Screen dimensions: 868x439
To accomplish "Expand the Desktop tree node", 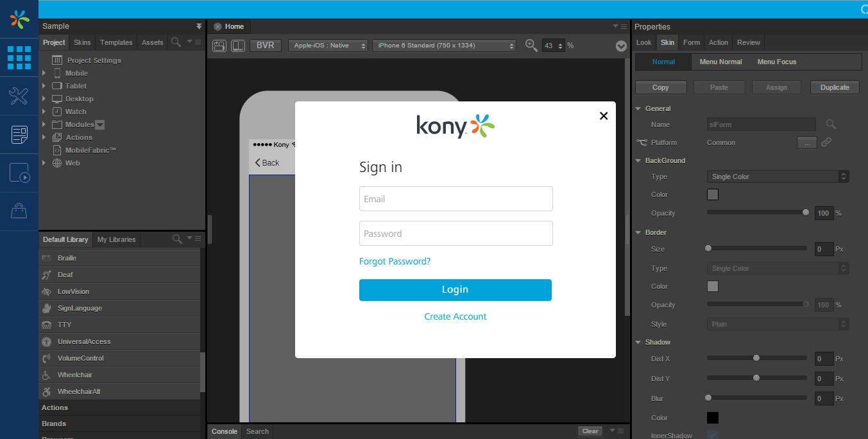I will pos(44,99).
